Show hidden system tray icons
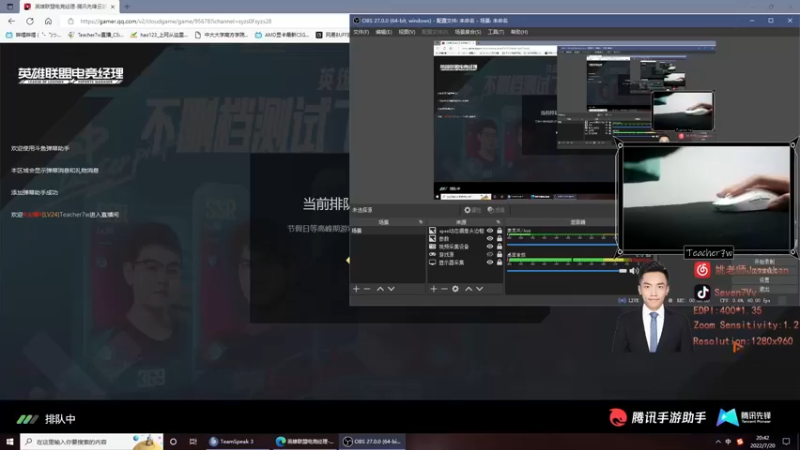800x450 pixels. 718,442
